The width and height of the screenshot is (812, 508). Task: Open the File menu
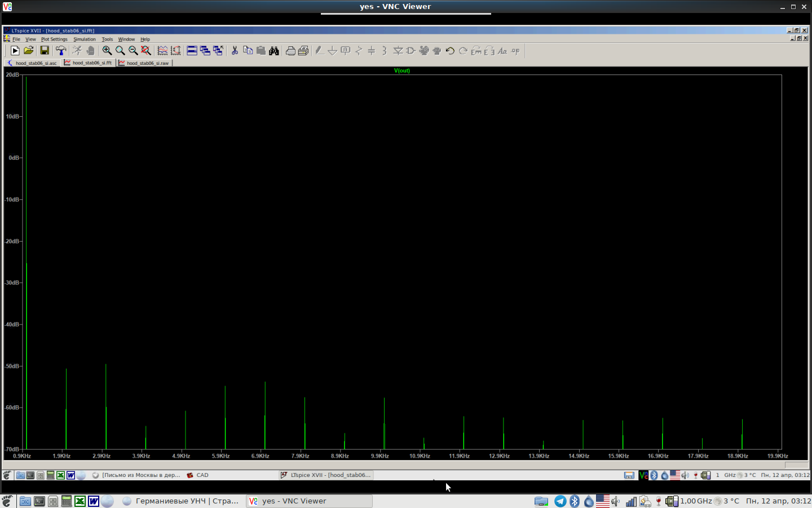pyautogui.click(x=16, y=40)
